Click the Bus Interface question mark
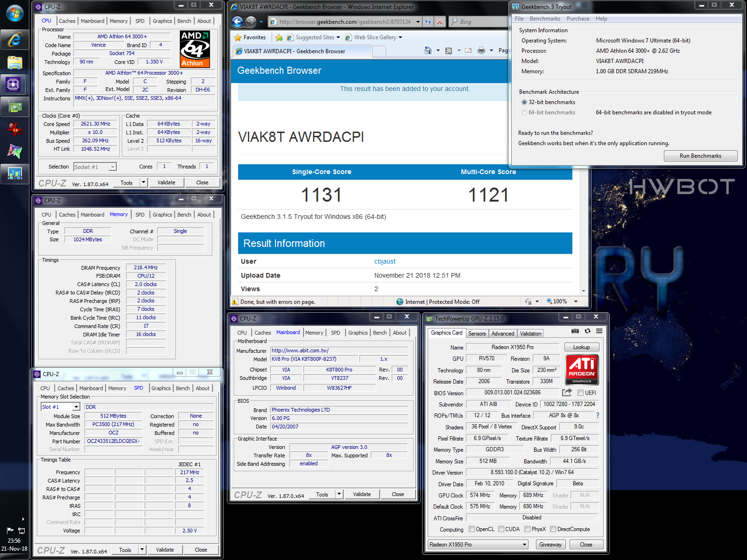This screenshot has width=747, height=560. (x=597, y=415)
